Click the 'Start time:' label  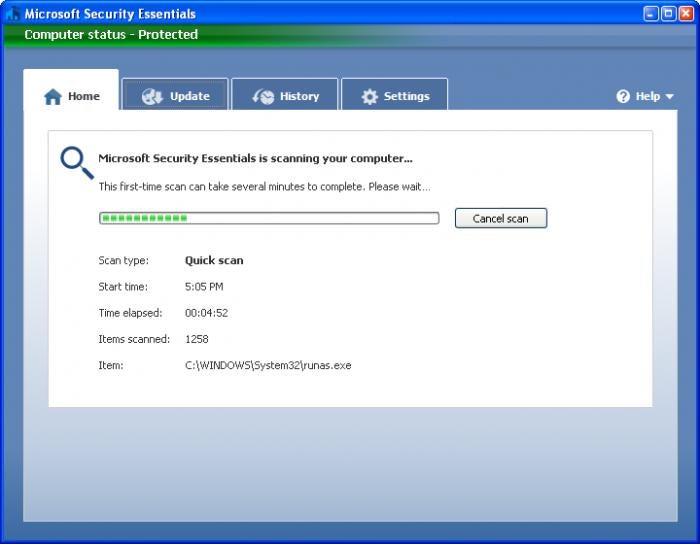123,287
